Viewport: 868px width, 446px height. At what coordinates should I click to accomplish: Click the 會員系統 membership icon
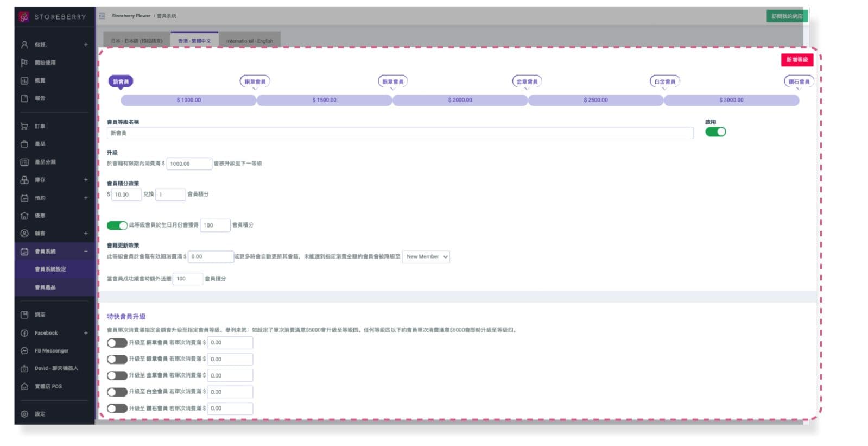pyautogui.click(x=24, y=252)
